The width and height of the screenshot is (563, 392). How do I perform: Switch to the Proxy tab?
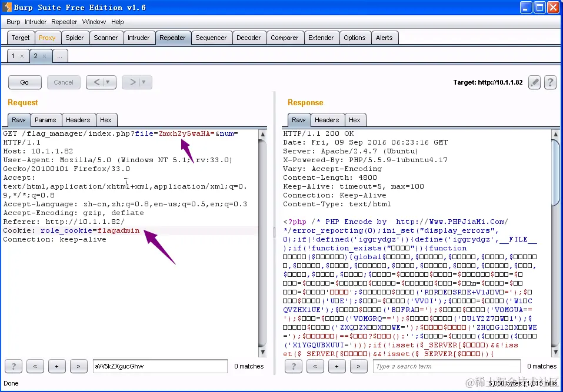pos(47,38)
